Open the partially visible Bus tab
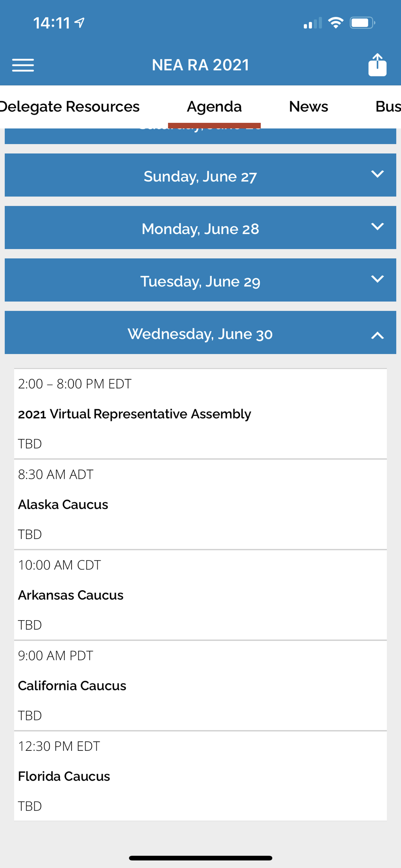401x868 pixels. tap(388, 107)
